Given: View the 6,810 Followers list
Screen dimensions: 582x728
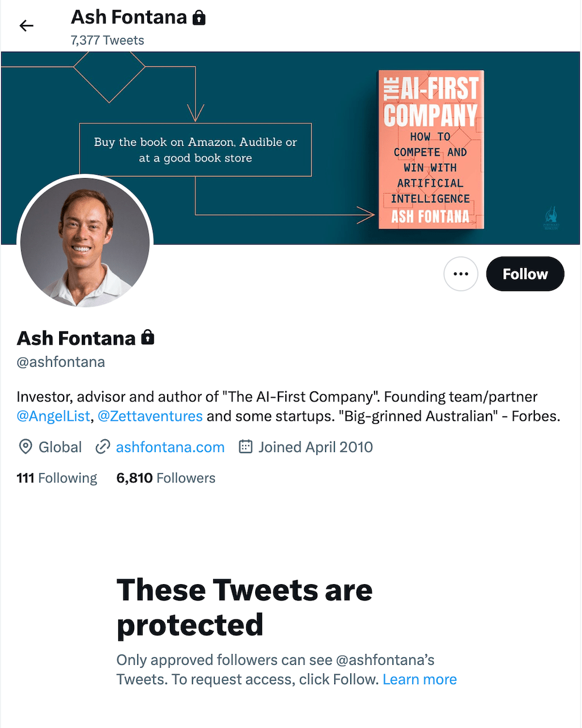Looking at the screenshot, I should tap(165, 478).
